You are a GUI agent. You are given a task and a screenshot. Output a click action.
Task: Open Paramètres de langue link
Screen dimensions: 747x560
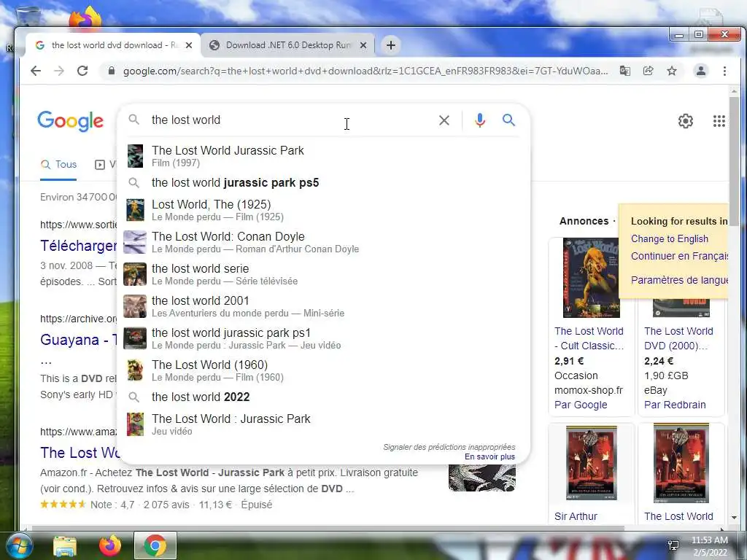tap(679, 280)
